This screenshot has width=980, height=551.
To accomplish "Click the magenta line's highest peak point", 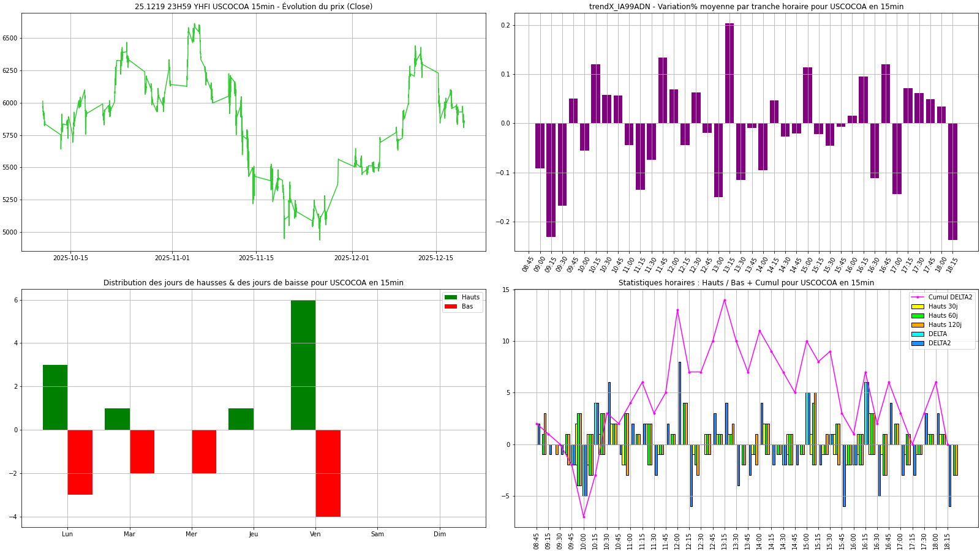I will pyautogui.click(x=725, y=300).
